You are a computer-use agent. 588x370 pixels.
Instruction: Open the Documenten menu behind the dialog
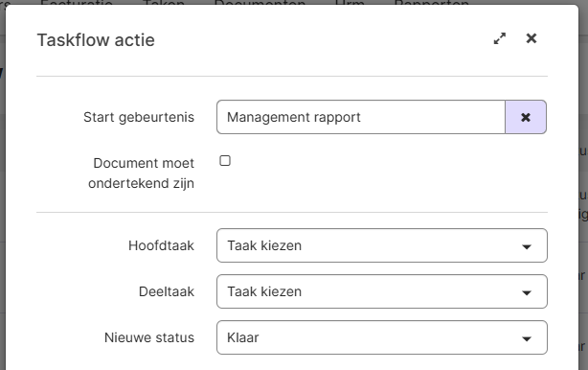click(x=260, y=3)
